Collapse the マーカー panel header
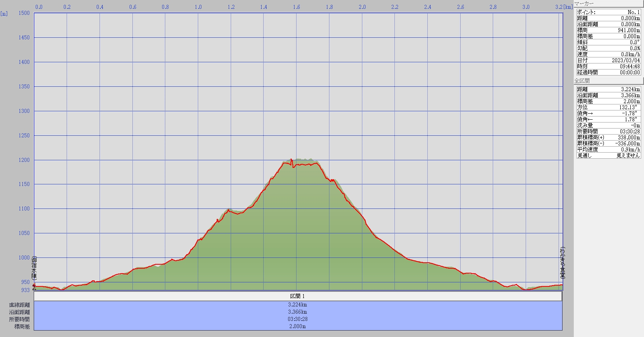 (608, 4)
